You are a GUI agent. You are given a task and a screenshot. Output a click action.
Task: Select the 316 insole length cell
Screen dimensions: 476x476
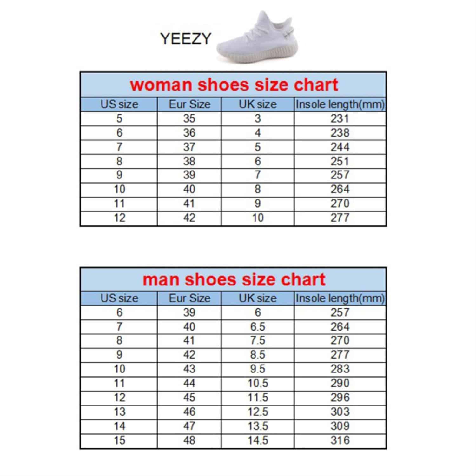[340, 440]
